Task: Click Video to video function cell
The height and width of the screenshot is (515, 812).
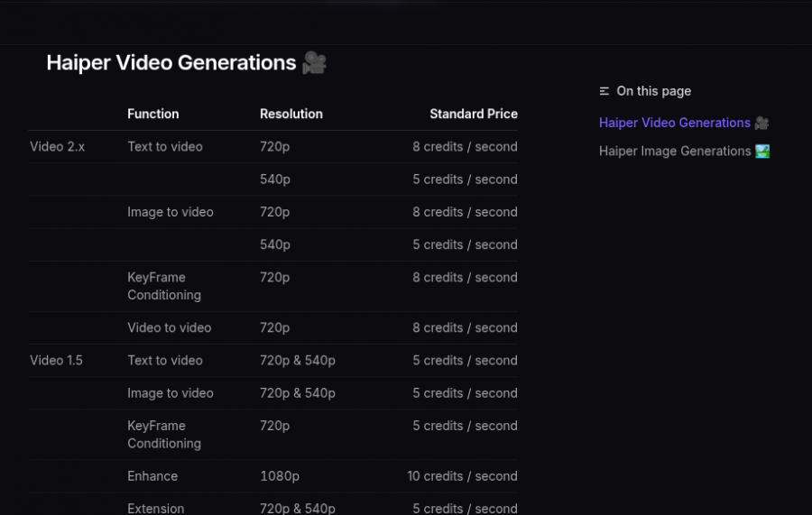Action: (x=170, y=327)
